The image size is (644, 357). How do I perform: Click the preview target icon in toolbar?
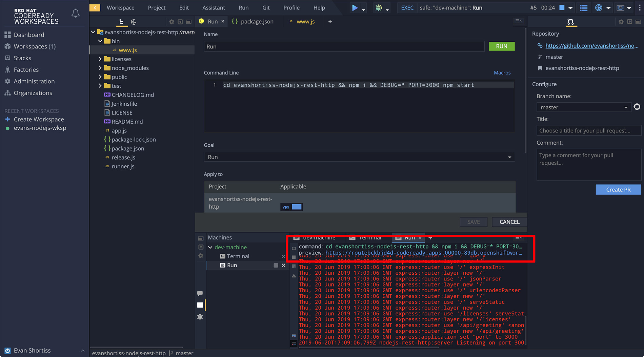coord(599,7)
